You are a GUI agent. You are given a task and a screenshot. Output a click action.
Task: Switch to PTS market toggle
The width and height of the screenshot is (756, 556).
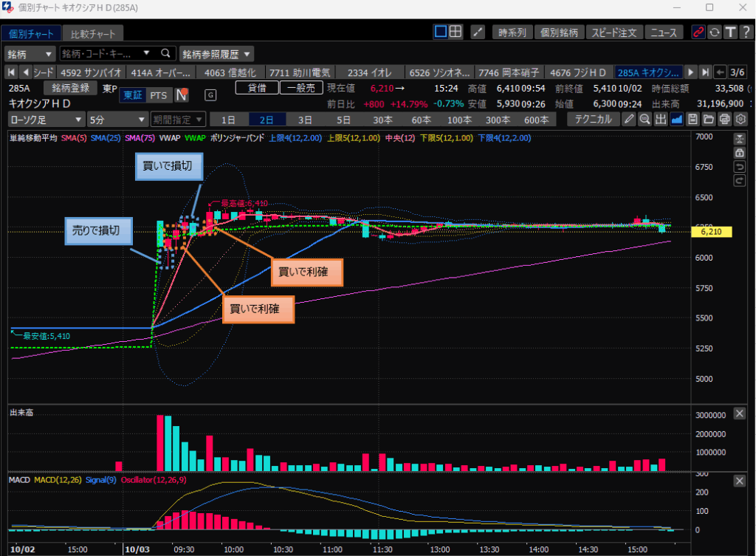158,95
